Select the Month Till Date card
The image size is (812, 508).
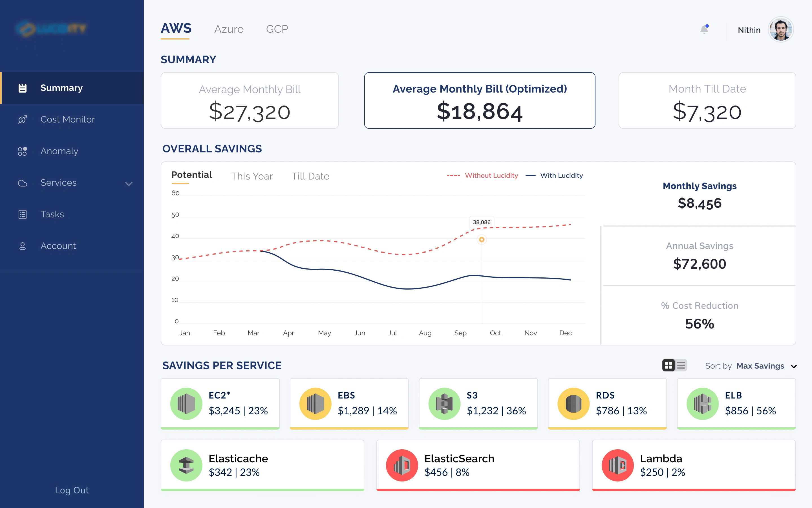707,100
